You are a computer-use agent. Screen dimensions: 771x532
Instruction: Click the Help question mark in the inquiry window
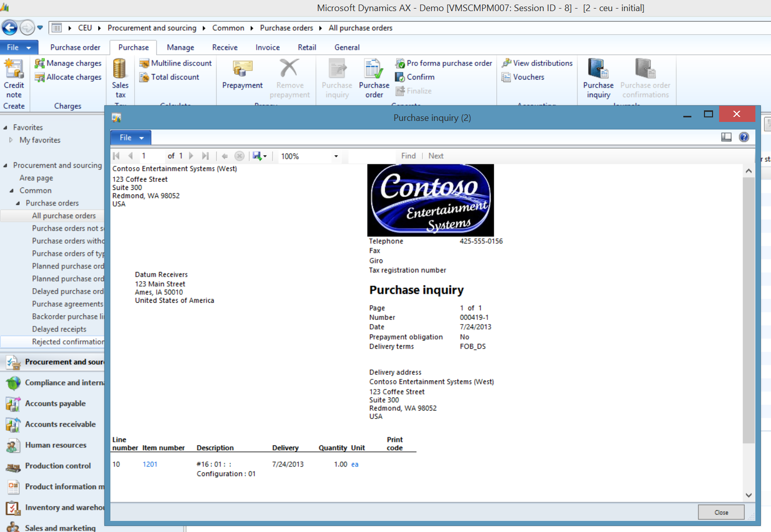click(x=744, y=137)
